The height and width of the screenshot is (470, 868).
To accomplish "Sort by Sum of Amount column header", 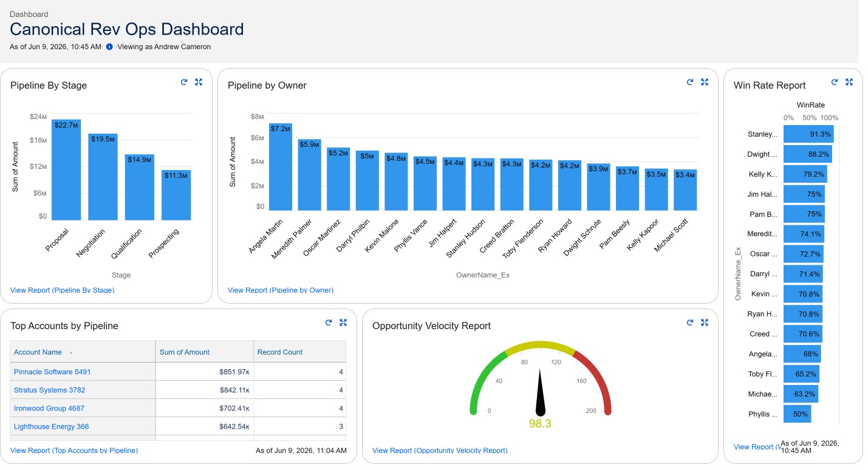I will pos(185,352).
